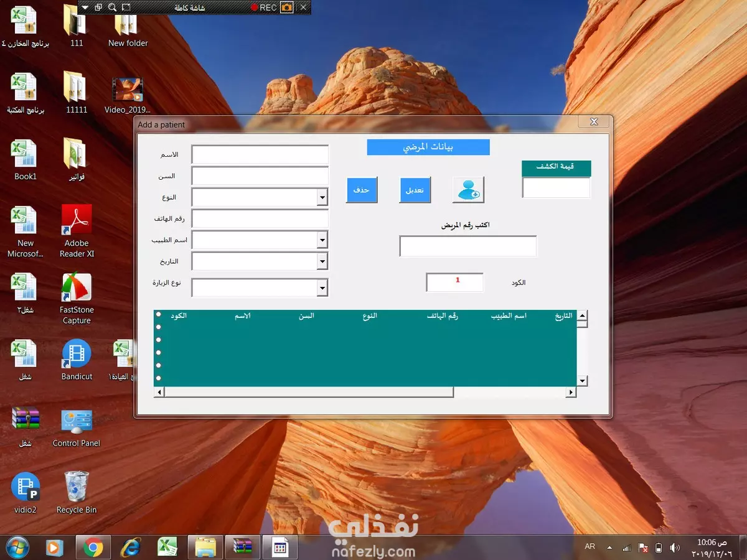This screenshot has height=560, width=747.
Task: Click the النوع combo box text area
Action: tap(254, 198)
